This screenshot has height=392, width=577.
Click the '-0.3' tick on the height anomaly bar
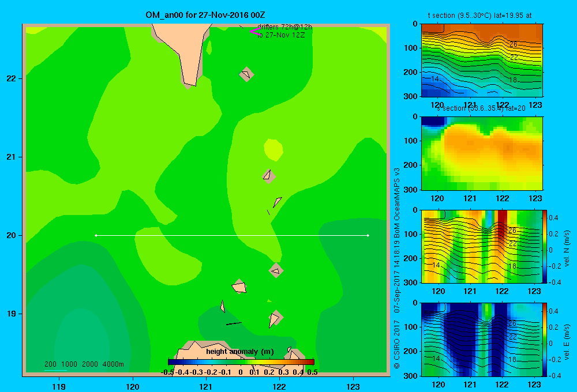click(197, 372)
